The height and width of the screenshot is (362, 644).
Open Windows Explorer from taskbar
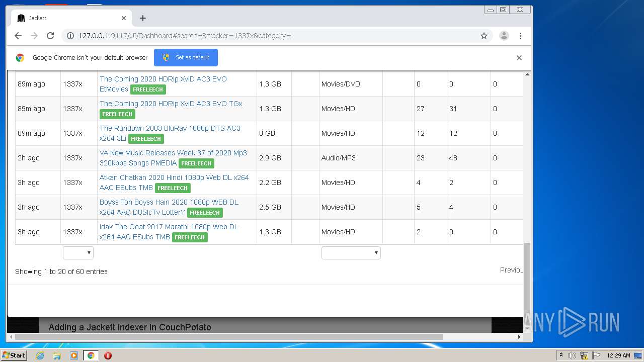click(57, 355)
